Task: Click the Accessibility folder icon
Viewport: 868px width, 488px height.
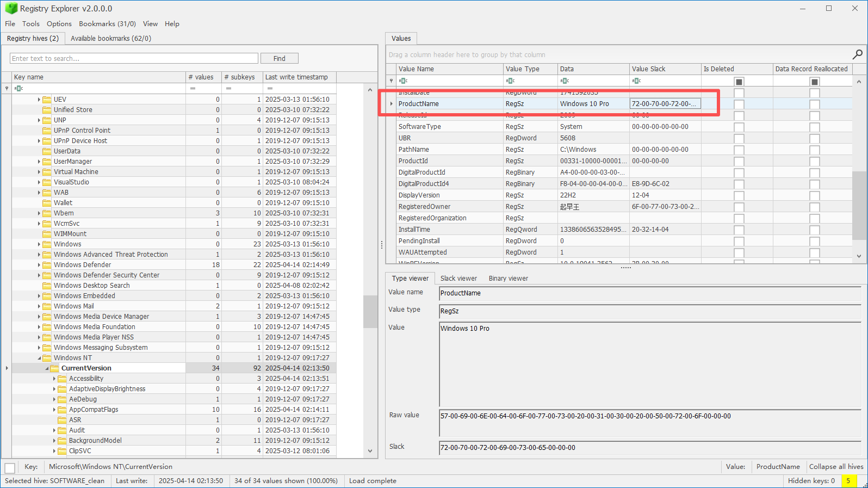Action: (x=62, y=379)
